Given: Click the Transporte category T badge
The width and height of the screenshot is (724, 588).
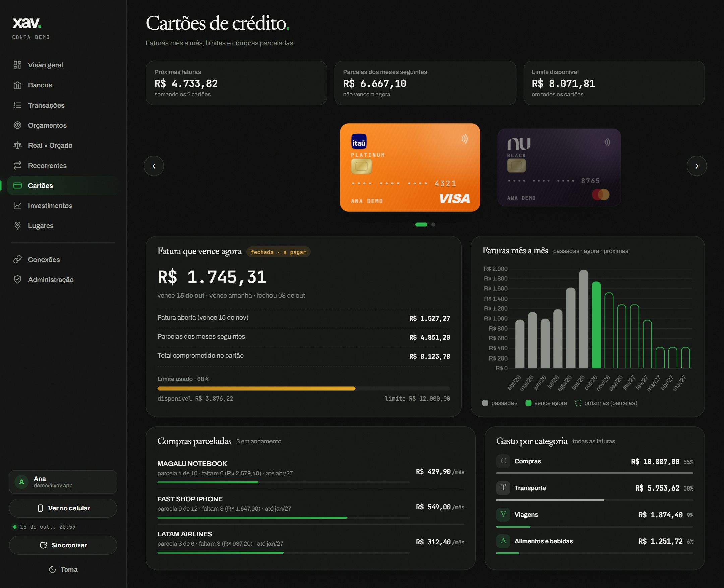Looking at the screenshot, I should [503, 488].
